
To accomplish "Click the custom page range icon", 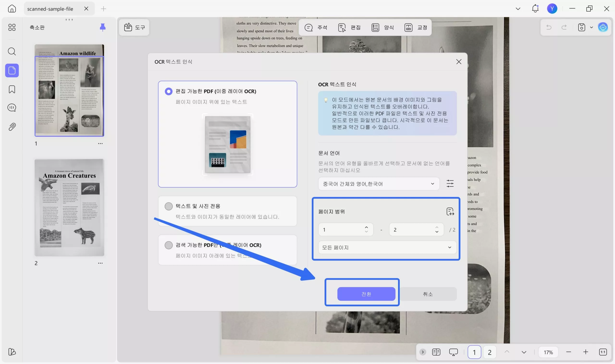I will point(450,211).
